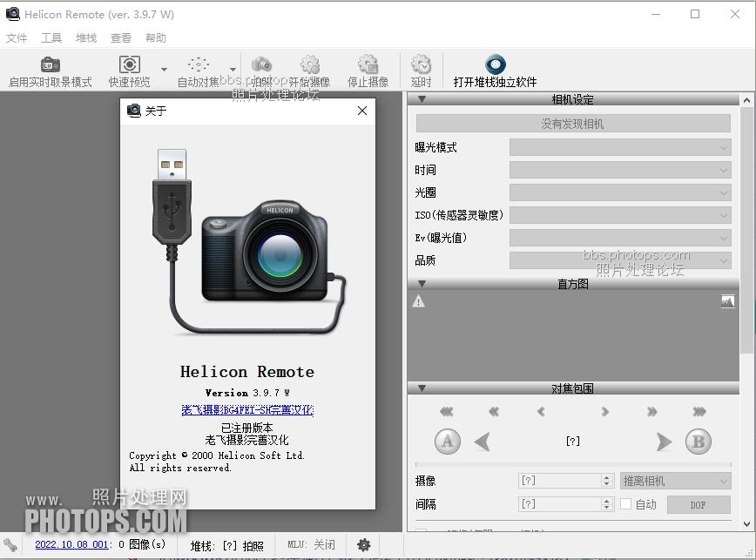Click the triple right focus step arrow
This screenshot has width=756, height=560.
click(x=699, y=412)
